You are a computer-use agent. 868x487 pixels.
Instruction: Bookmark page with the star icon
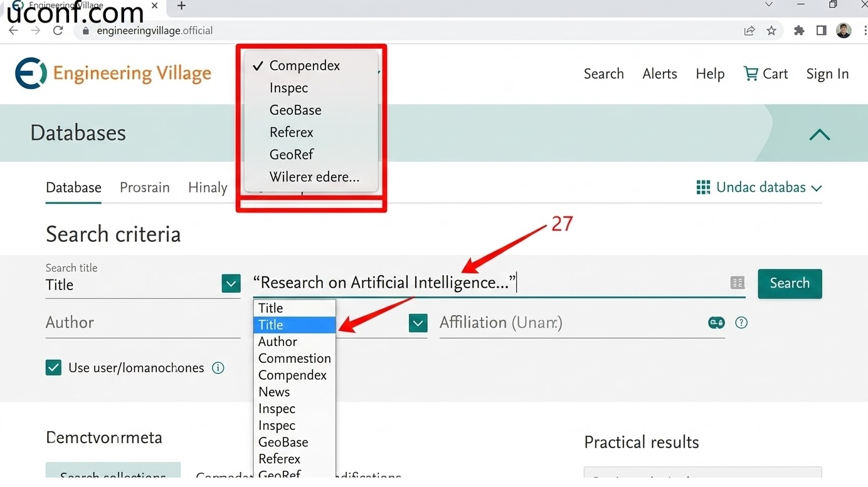771,30
